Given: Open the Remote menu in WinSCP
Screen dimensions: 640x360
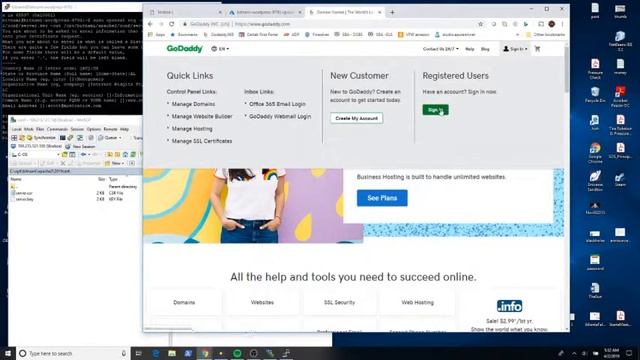Looking at the screenshot, I should click(110, 129).
